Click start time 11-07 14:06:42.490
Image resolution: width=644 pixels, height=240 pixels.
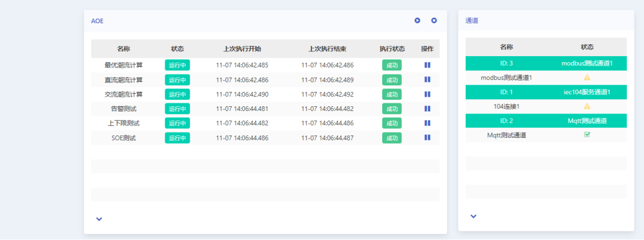click(x=242, y=94)
